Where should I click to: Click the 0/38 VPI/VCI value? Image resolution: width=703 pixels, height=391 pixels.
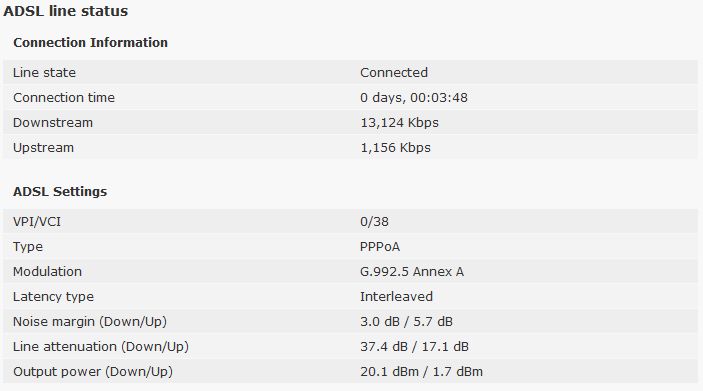(x=374, y=222)
